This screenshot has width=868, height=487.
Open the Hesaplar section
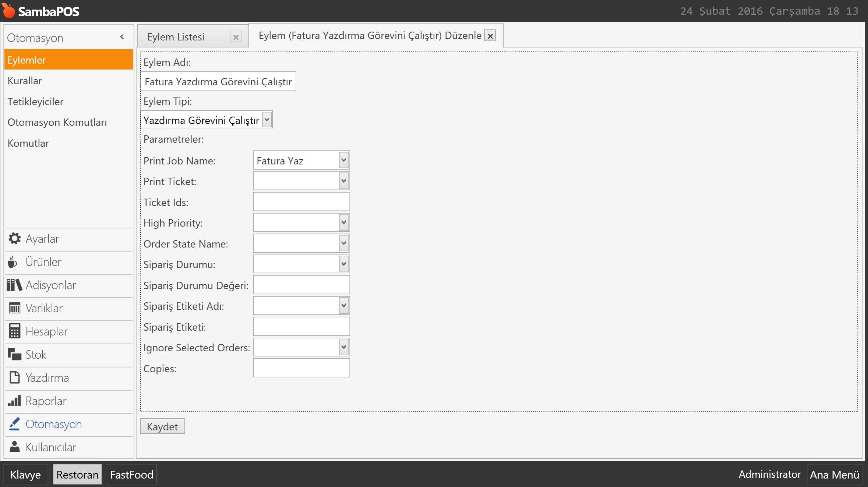click(69, 332)
